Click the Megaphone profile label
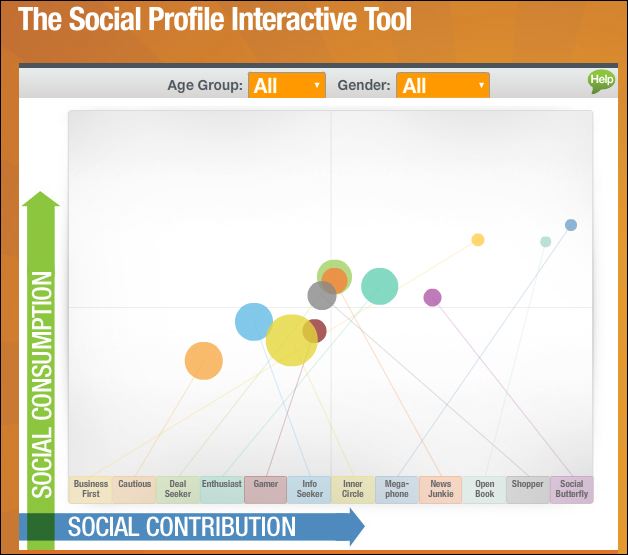This screenshot has width=628, height=555. pos(397,489)
